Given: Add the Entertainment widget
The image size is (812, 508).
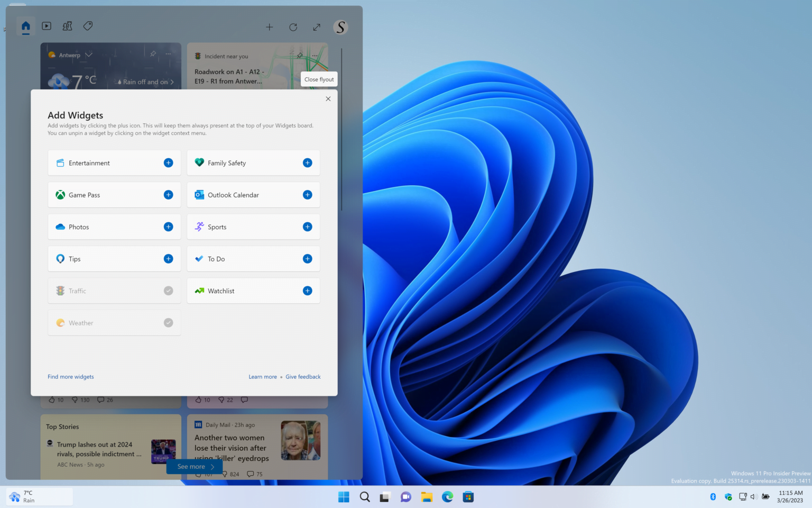Looking at the screenshot, I should coord(168,163).
